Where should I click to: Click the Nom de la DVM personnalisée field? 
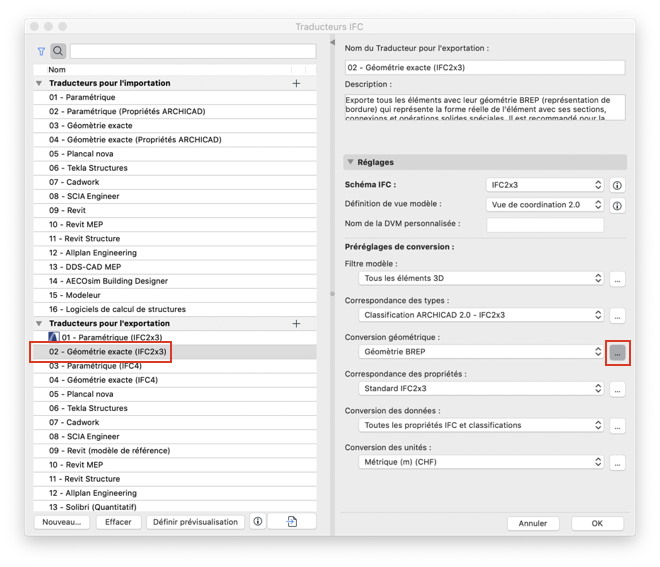545,224
